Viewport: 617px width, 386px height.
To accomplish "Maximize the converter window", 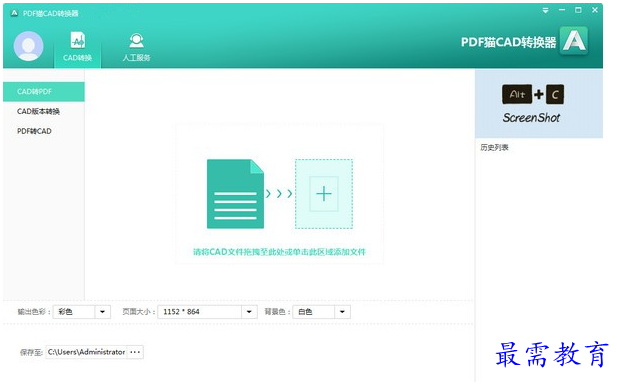I will point(578,10).
